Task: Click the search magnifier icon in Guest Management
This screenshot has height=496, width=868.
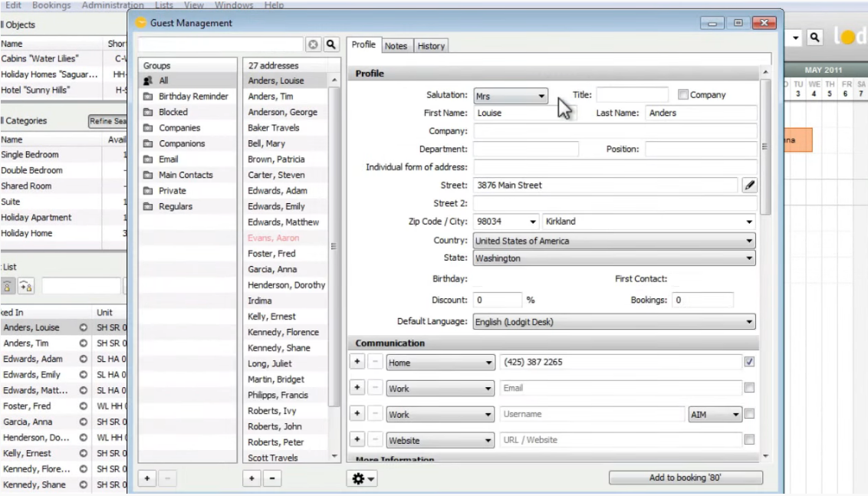Action: [x=331, y=45]
